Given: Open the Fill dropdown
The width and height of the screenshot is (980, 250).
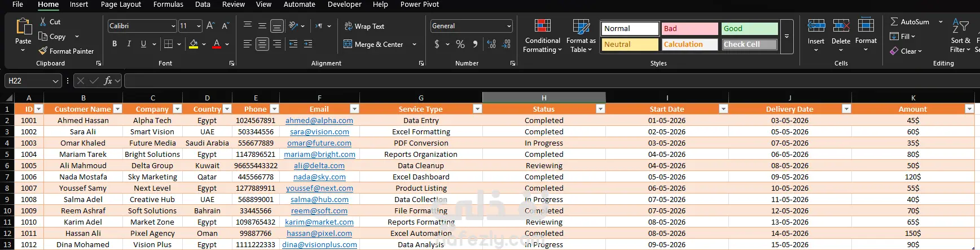Looking at the screenshot, I should click(x=903, y=36).
